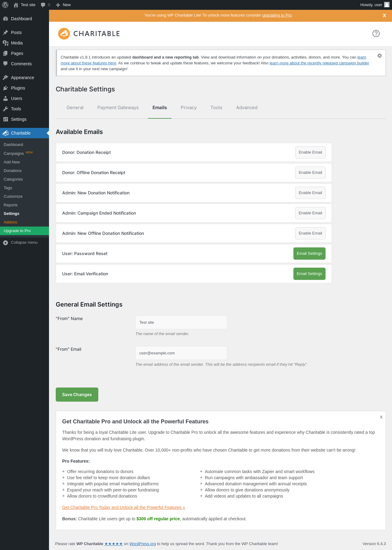Click Upgrade to Pro in sidebar
392x550 pixels.
24,231
